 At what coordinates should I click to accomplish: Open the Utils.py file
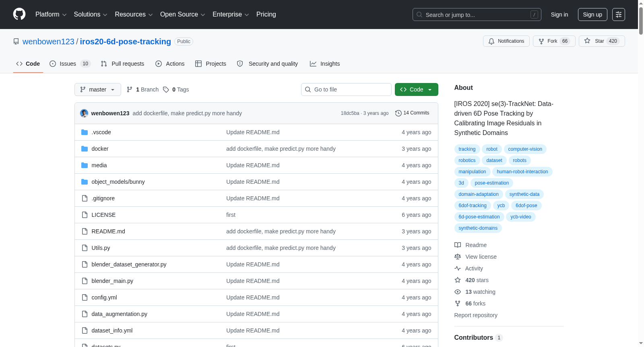[101, 248]
